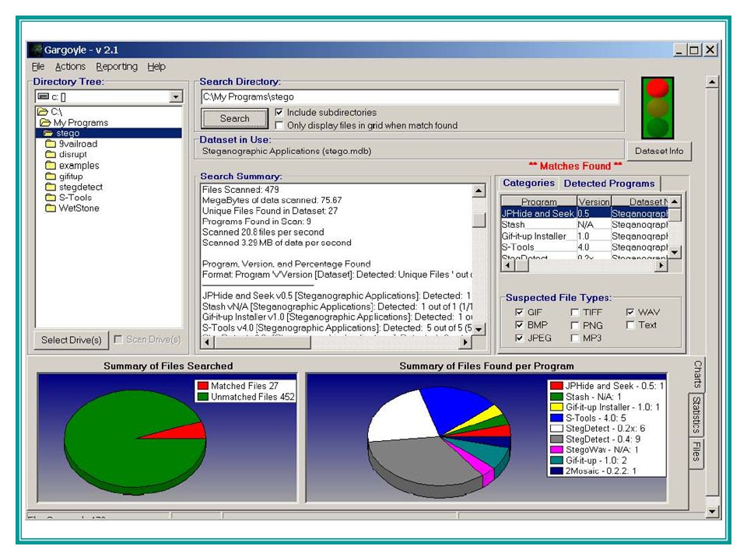Viewport: 747px width, 560px height.
Task: Open the Charts side tab
Action: pos(697,374)
